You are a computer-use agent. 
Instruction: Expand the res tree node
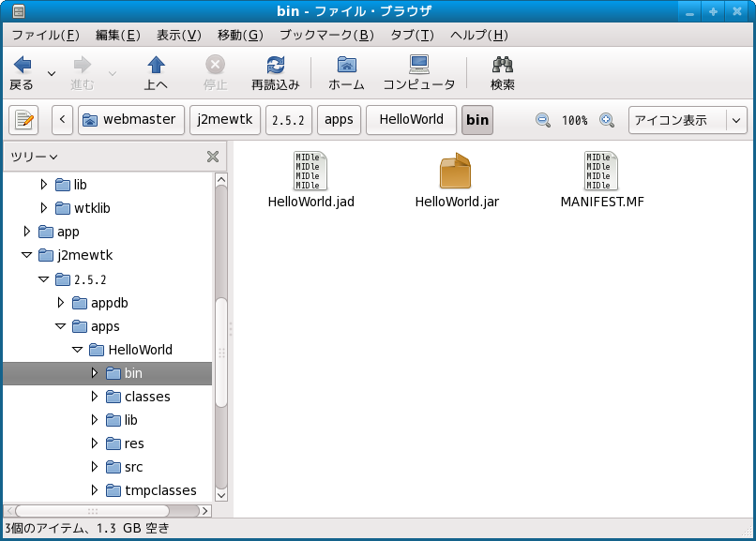(94, 443)
